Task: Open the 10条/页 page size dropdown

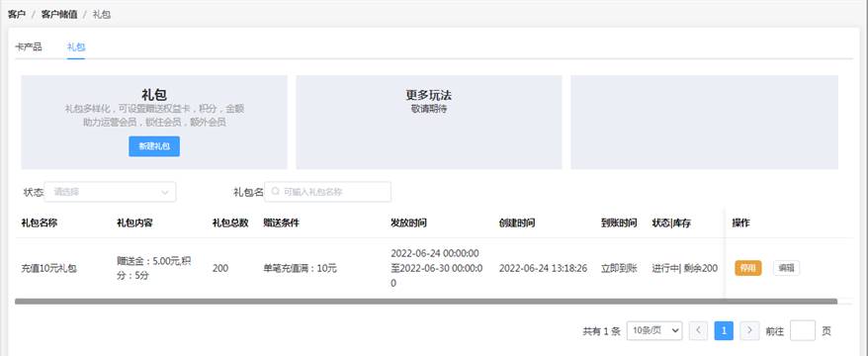Action: click(x=654, y=330)
